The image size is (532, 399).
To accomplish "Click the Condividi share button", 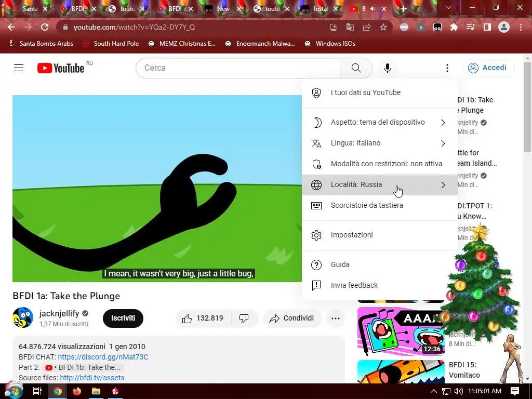I will coord(292,318).
